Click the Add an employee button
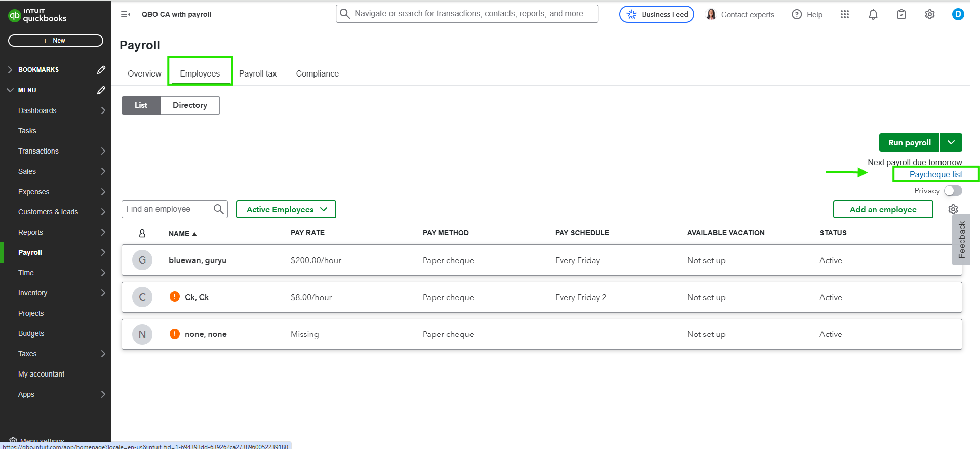Viewport: 980px width, 449px height. click(x=883, y=209)
